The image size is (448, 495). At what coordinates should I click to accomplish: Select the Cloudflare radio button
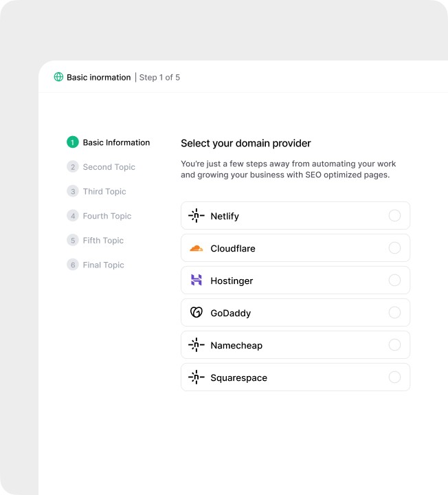pos(394,248)
